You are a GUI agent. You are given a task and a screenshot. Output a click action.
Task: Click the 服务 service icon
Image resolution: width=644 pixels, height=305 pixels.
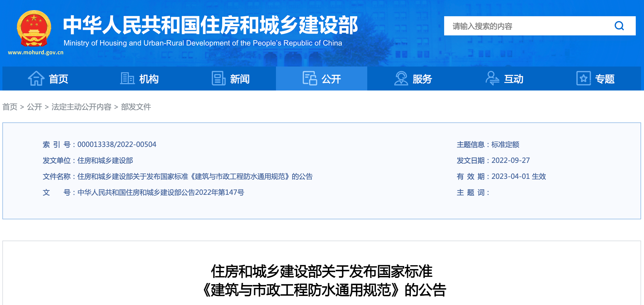401,79
